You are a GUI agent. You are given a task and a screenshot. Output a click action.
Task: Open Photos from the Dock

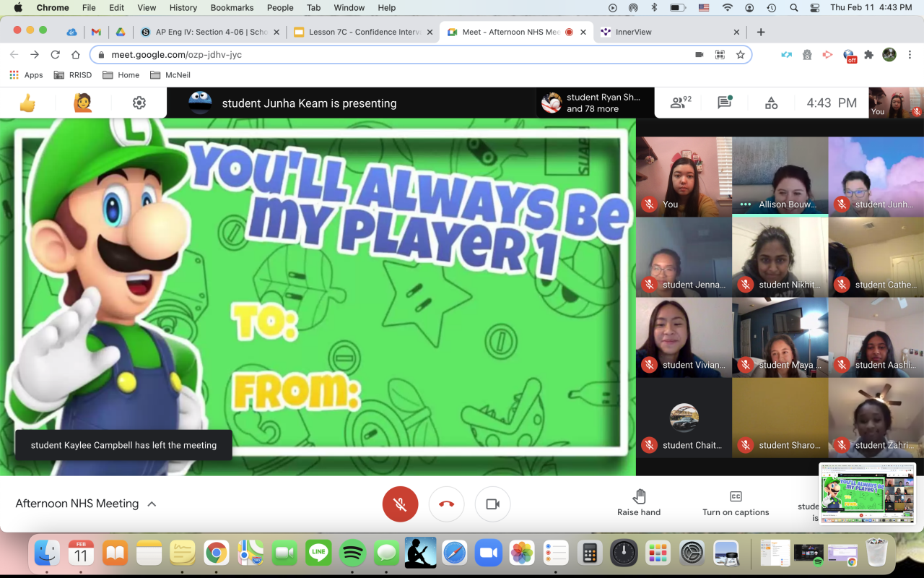pos(522,553)
